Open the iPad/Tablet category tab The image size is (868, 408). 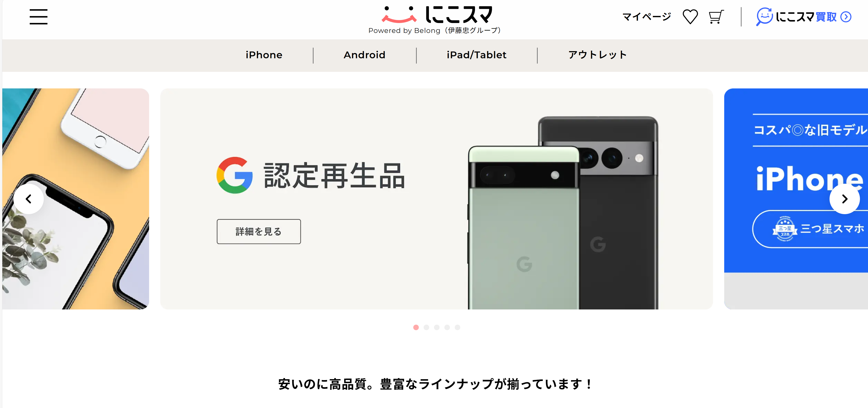click(x=476, y=55)
